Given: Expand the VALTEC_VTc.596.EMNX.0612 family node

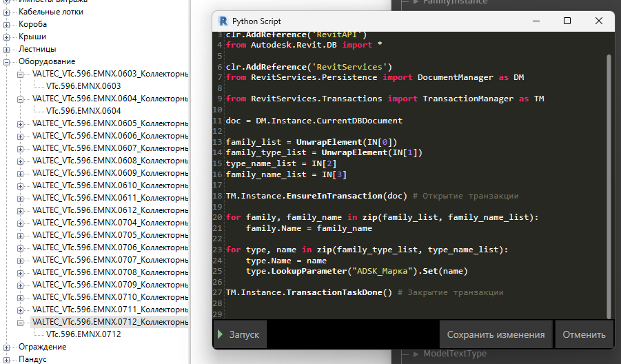Looking at the screenshot, I should click(20, 211).
